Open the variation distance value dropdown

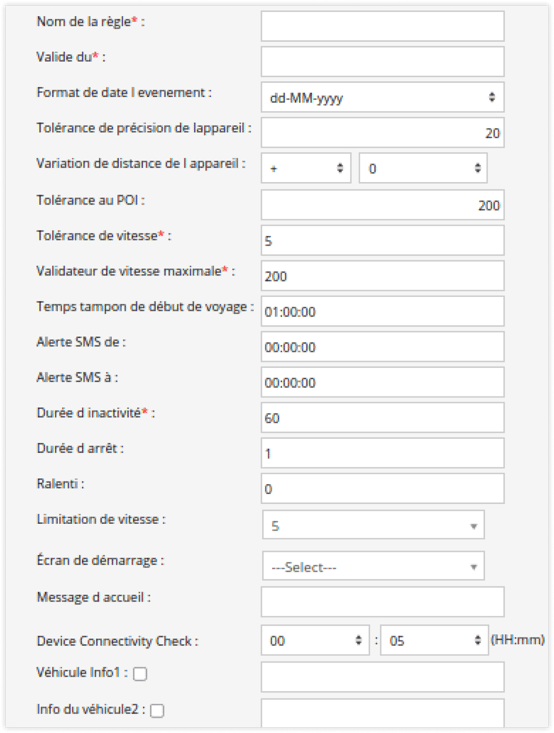pos(423,168)
